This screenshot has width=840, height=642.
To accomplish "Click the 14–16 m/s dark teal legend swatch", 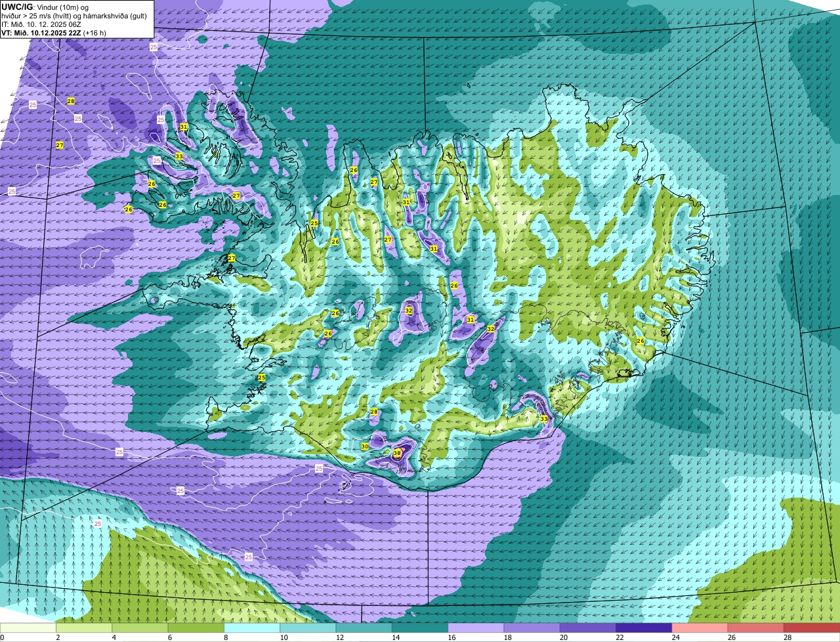I will 420,628.
